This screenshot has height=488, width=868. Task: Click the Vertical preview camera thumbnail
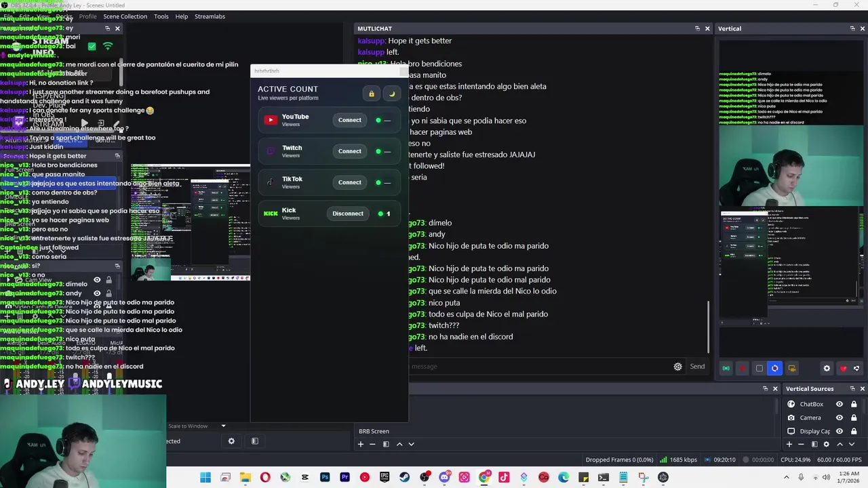pyautogui.click(x=791, y=166)
